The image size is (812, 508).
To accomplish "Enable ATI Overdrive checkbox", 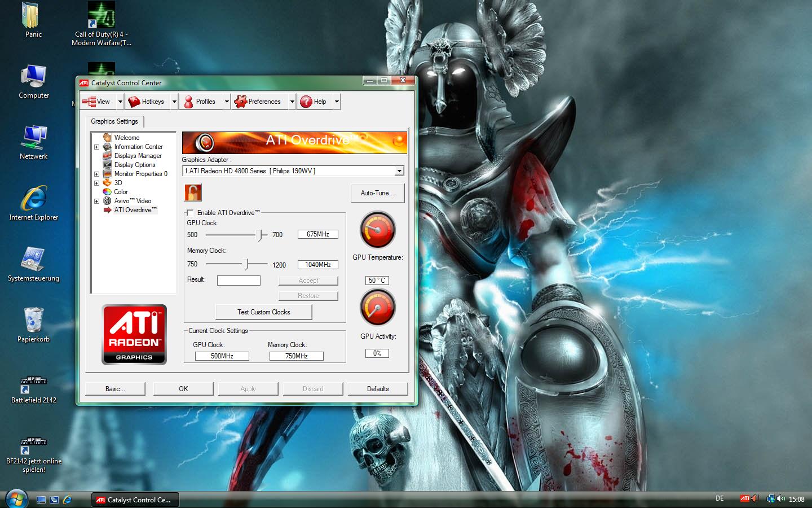I will 190,213.
